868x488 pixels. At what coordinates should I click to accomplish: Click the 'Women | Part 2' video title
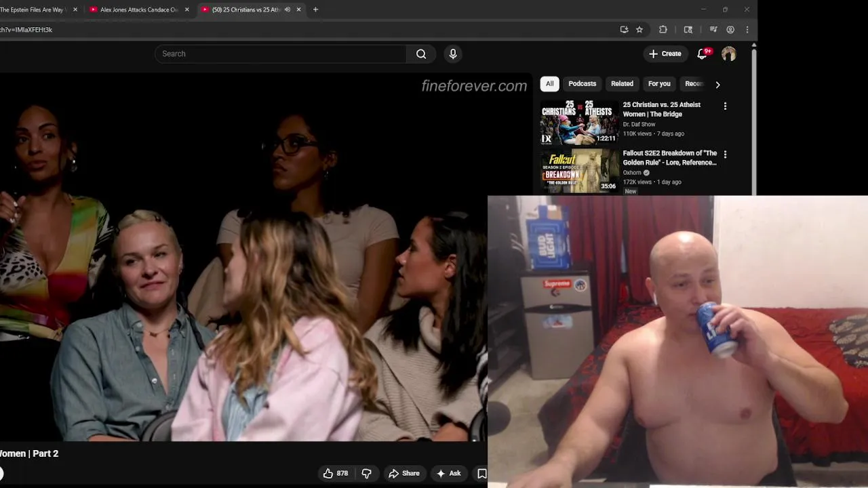click(29, 453)
